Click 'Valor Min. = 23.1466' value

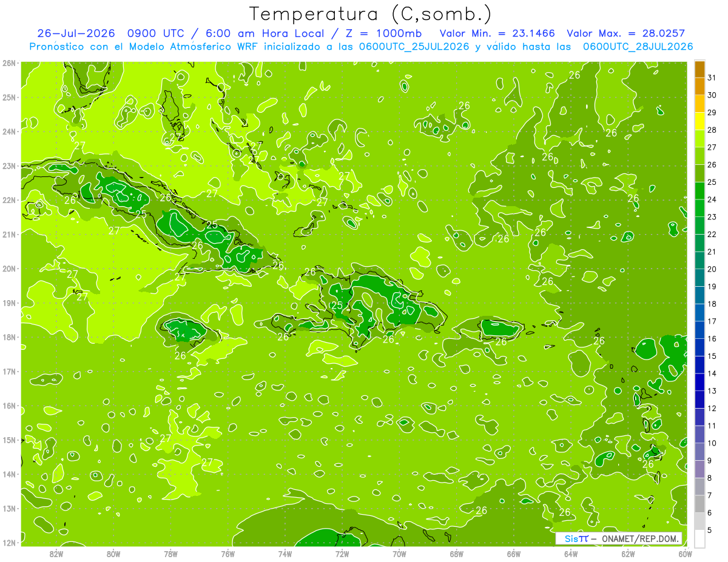[497, 33]
